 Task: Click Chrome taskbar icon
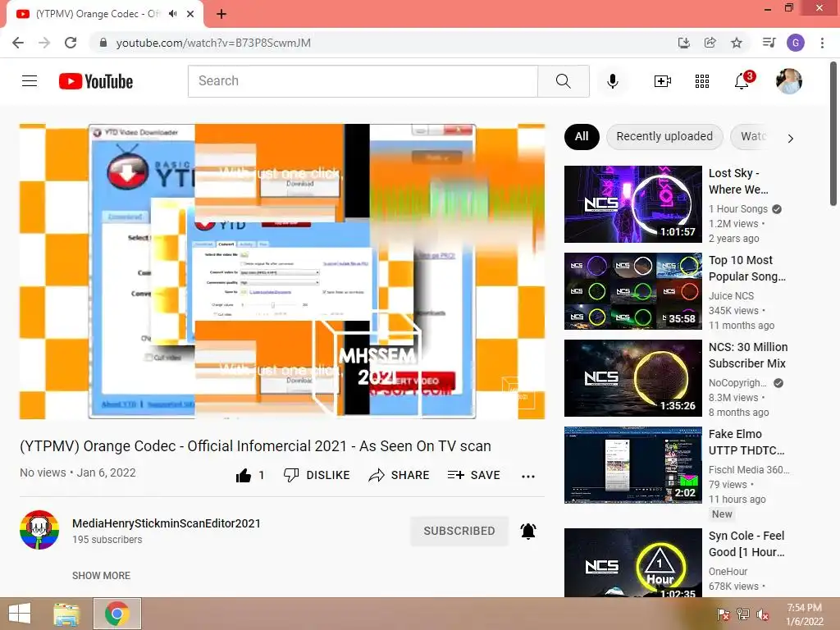(x=117, y=614)
